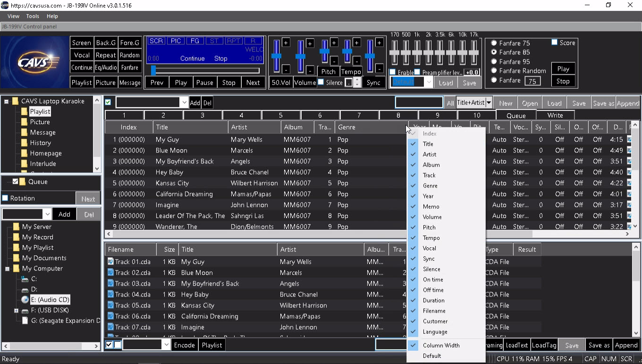This screenshot has height=364, width=642.
Task: Click the My Computer folder icon
Action: coord(16,268)
